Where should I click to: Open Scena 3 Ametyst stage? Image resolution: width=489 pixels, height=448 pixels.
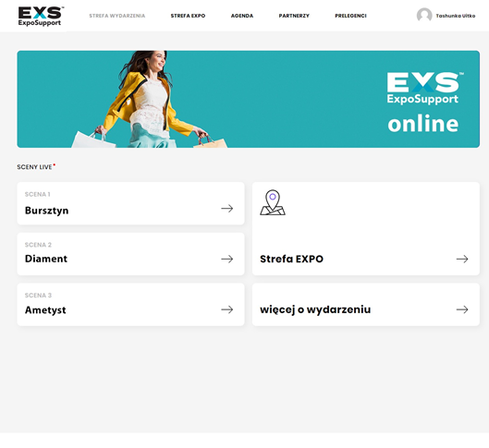(x=130, y=305)
